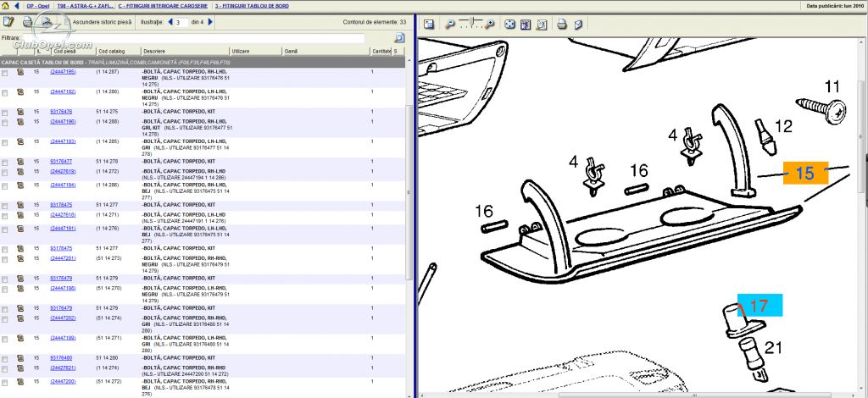Sort by the Descriere column header
The image size is (868, 398).
(x=153, y=51)
